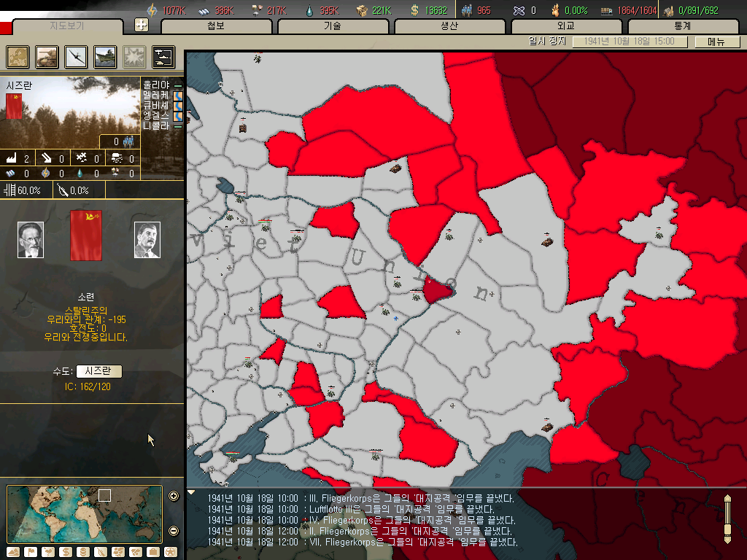Select the political flag map mode
747x560 pixels.
coord(31,552)
